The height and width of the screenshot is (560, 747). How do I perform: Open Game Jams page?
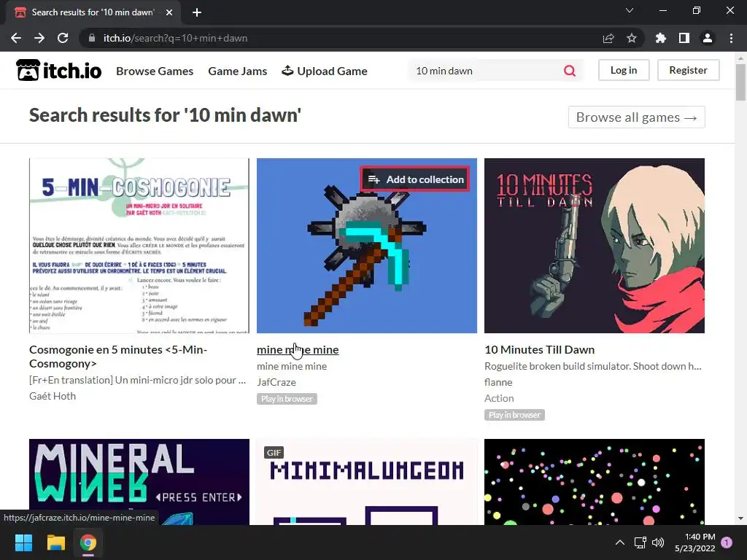tap(237, 71)
